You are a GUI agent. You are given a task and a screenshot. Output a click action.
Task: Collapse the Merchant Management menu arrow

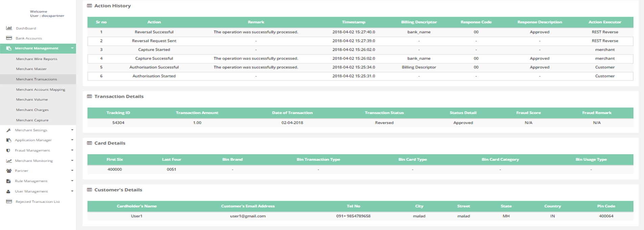tap(72, 48)
